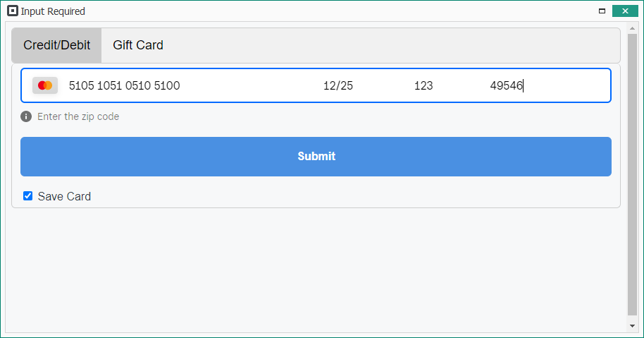Maximize the Input Required window
Image resolution: width=644 pixels, height=338 pixels.
click(602, 11)
